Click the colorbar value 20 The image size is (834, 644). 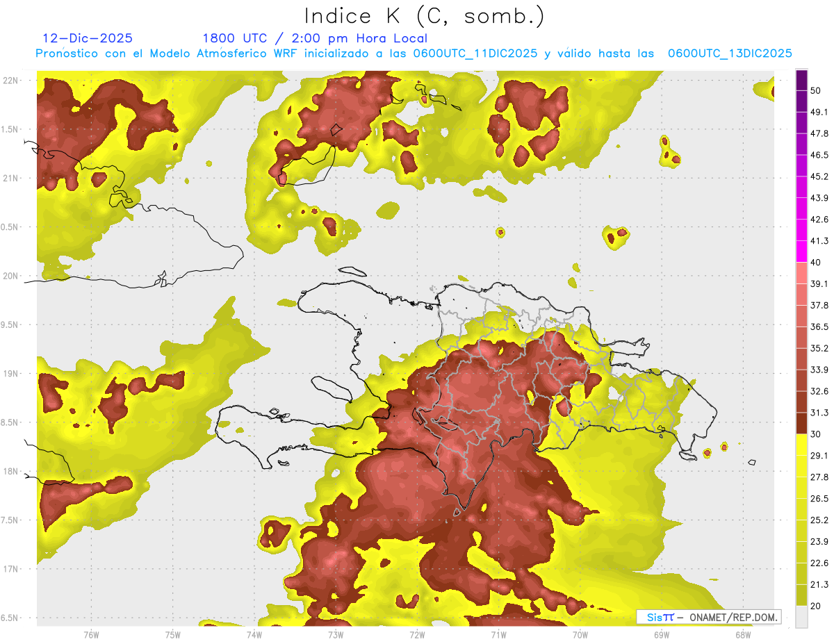[x=816, y=606]
